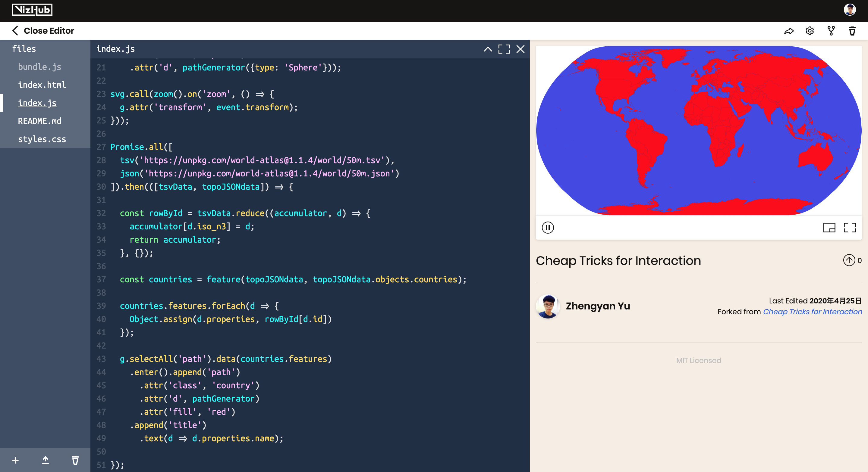Open the forked-from Cheap Tricks link

point(812,312)
